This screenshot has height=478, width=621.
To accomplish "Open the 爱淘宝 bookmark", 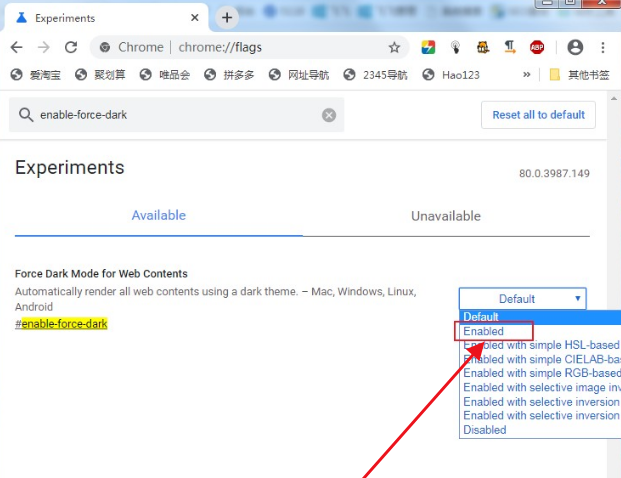I will pyautogui.click(x=36, y=75).
